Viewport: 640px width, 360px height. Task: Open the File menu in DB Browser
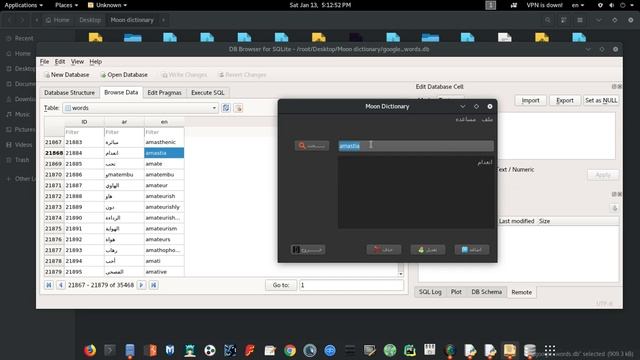(44, 62)
